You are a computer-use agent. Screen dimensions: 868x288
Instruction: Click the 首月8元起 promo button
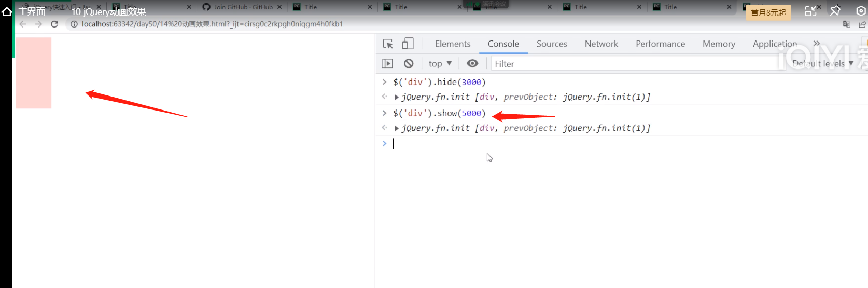pyautogui.click(x=768, y=12)
